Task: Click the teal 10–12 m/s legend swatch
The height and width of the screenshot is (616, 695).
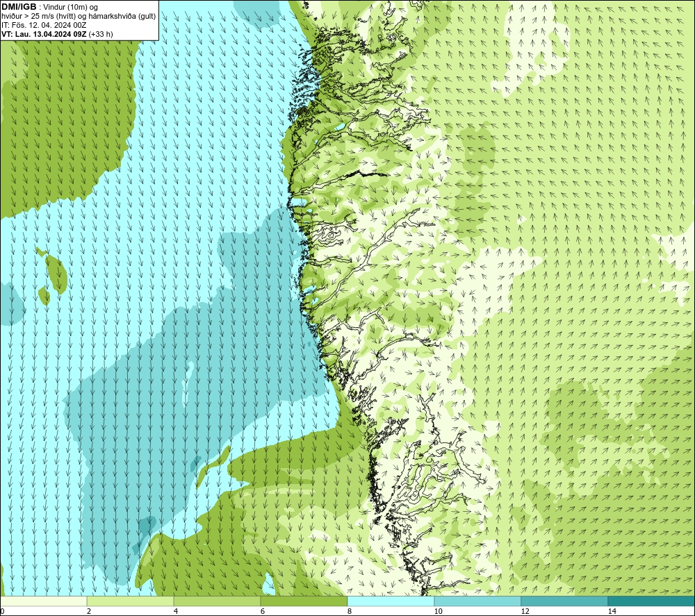Action: 477,601
